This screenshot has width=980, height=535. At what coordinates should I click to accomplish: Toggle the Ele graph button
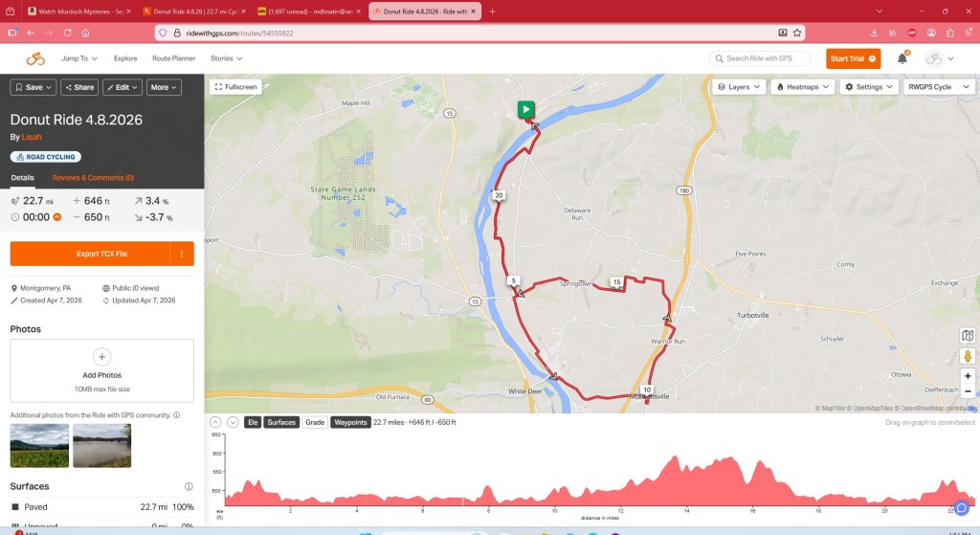click(253, 422)
